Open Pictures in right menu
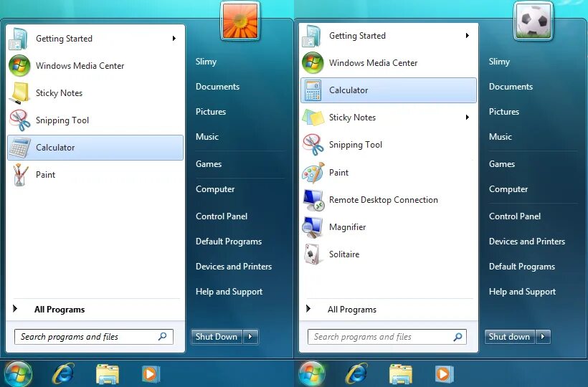This screenshot has height=387, width=588. [x=504, y=112]
